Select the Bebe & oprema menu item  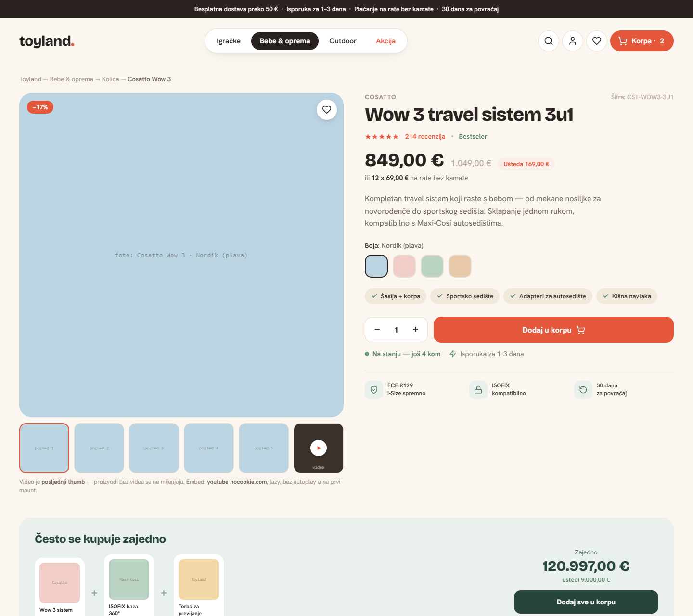pyautogui.click(x=285, y=41)
